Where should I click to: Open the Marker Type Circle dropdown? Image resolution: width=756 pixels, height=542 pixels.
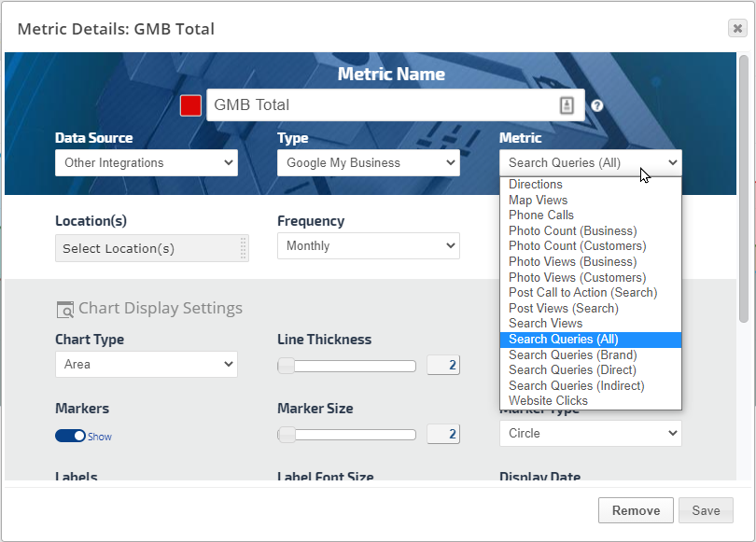coord(590,434)
